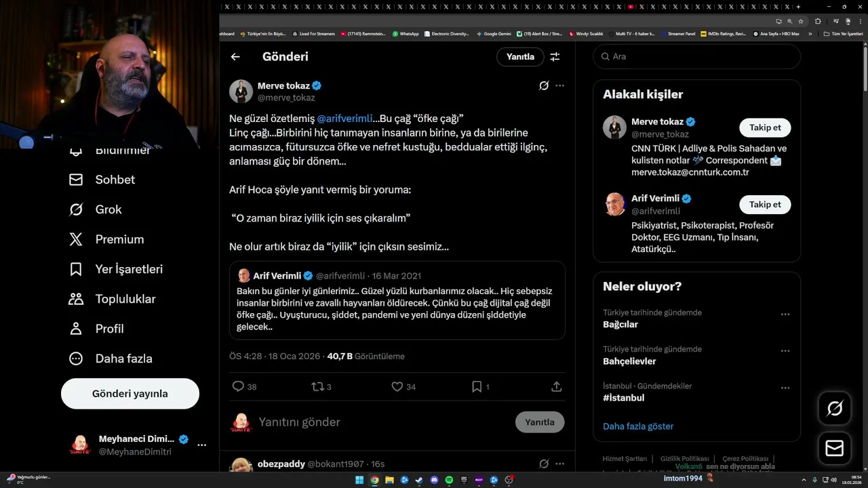This screenshot has height=488, width=868.
Task: Open the three-dot menu for #İstanbul trend
Action: [785, 387]
